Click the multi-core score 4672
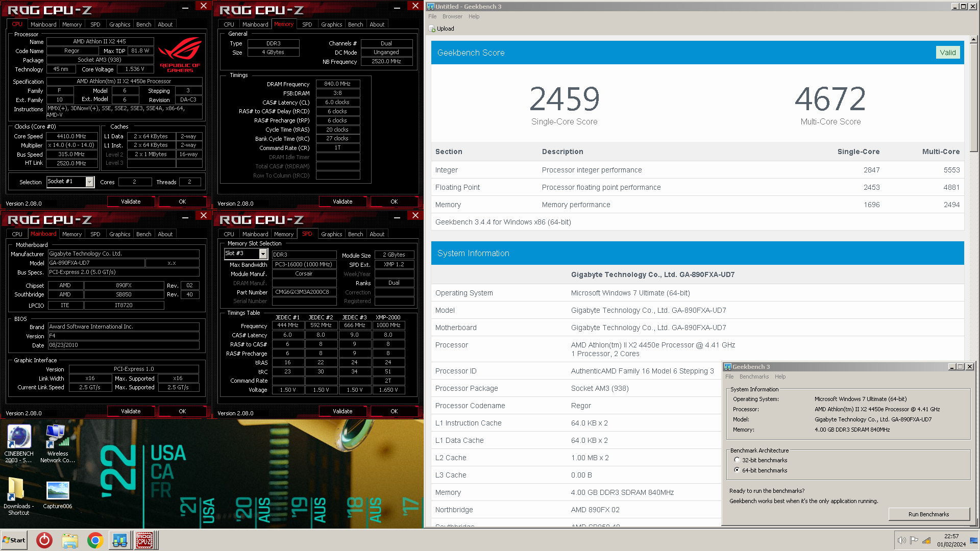Viewport: 980px width, 551px height. tap(830, 98)
